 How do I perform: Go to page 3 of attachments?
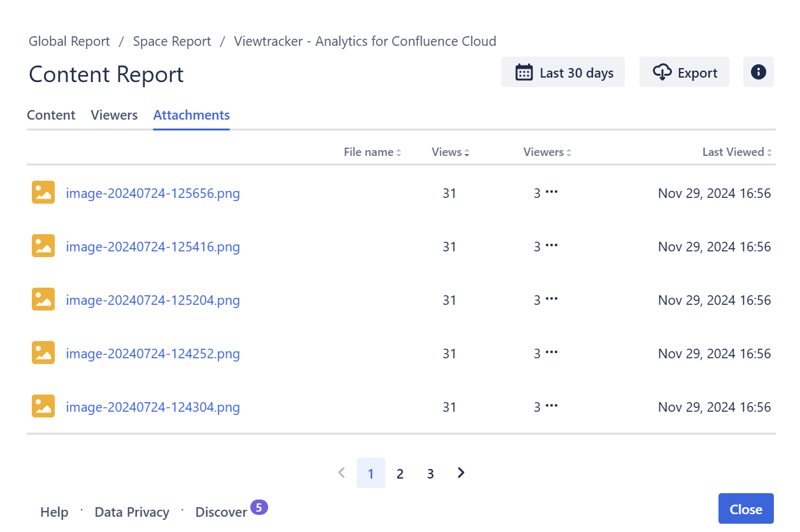click(431, 473)
